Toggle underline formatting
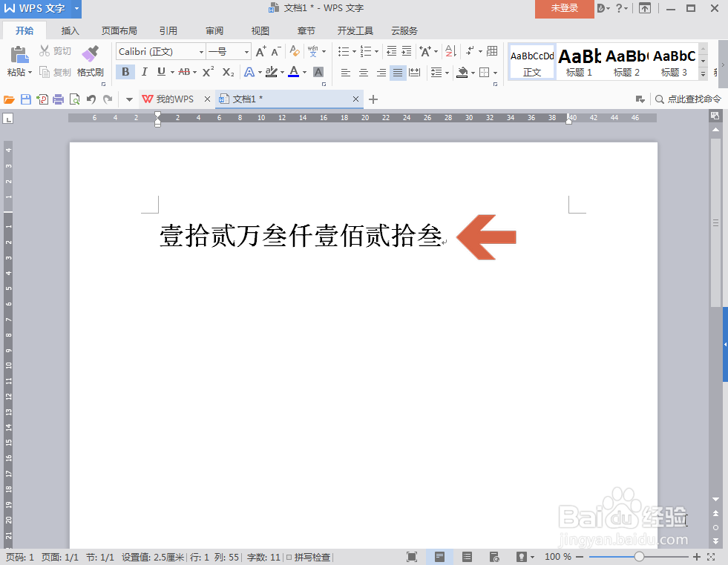Screen dimensions: 728x565 coord(162,72)
